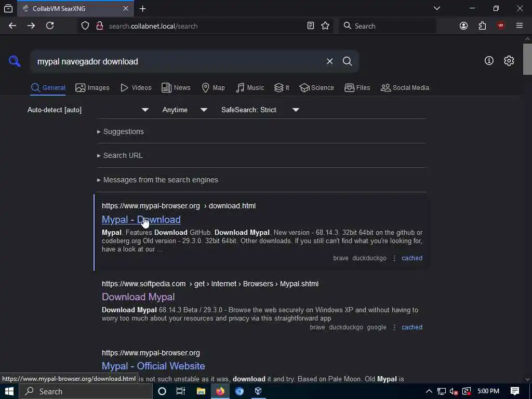Select the General search tab
532x399 pixels.
48,87
